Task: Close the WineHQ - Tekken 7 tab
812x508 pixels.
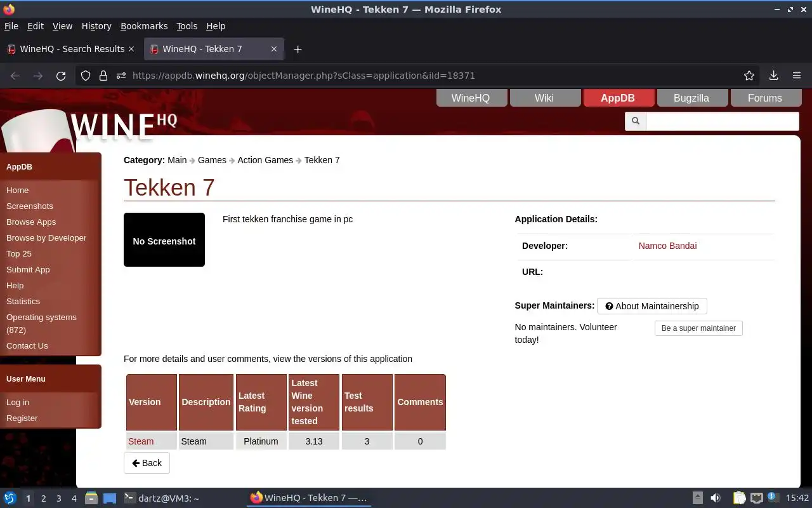Action: [274, 49]
